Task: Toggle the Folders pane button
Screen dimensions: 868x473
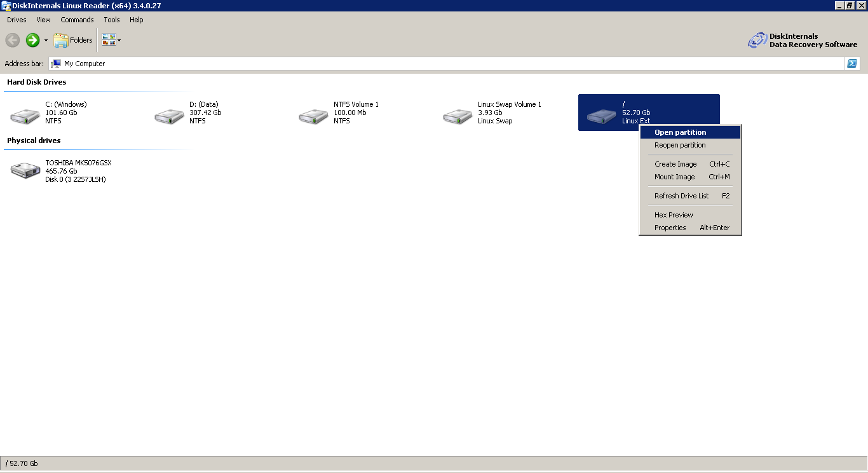Action: 73,40
